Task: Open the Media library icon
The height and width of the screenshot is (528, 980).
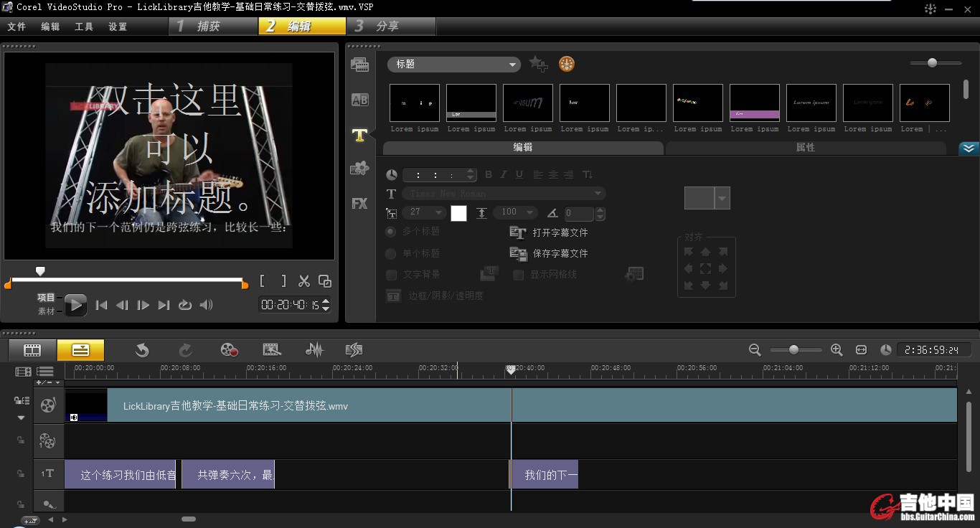Action: click(359, 65)
